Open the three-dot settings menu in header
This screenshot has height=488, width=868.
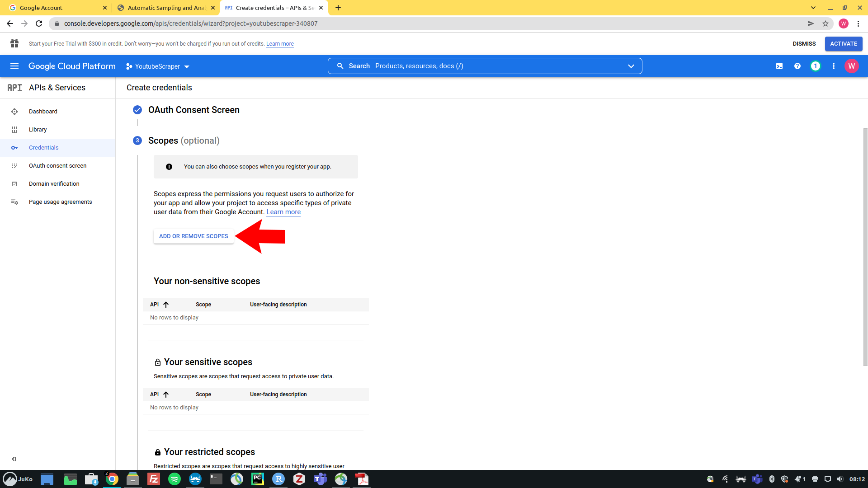click(x=834, y=66)
